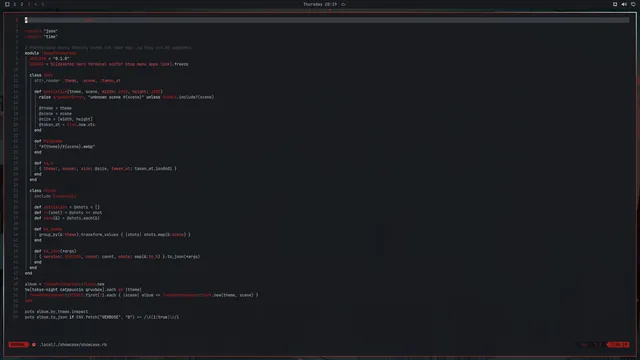This screenshot has height=360, width=640.
Task: Click the tray icon left of the speaker
Action: point(615,4)
